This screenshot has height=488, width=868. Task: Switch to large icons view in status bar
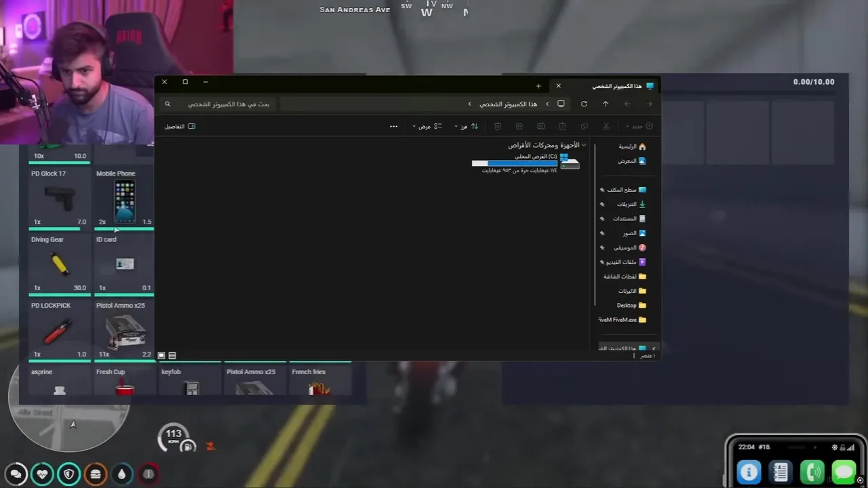tap(161, 355)
